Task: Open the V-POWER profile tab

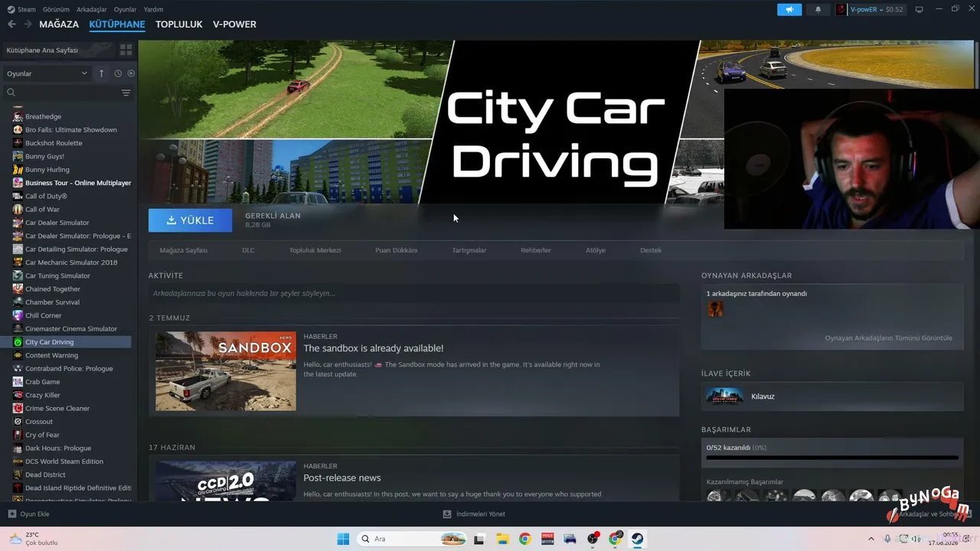Action: (x=234, y=24)
